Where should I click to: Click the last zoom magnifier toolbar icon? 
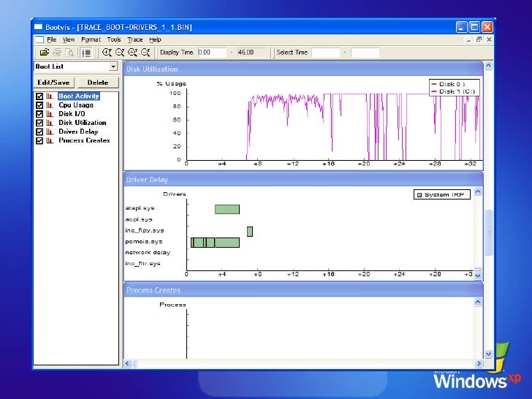(x=145, y=53)
